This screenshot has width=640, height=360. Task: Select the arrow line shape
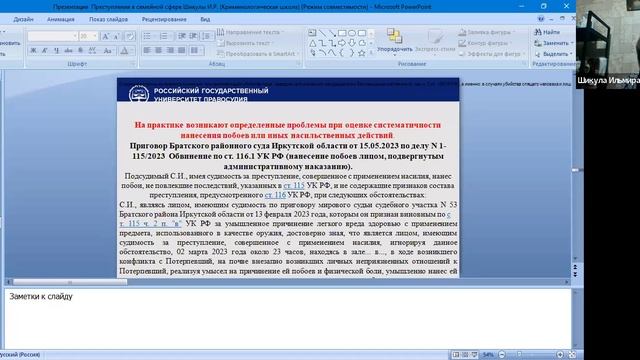click(332, 33)
